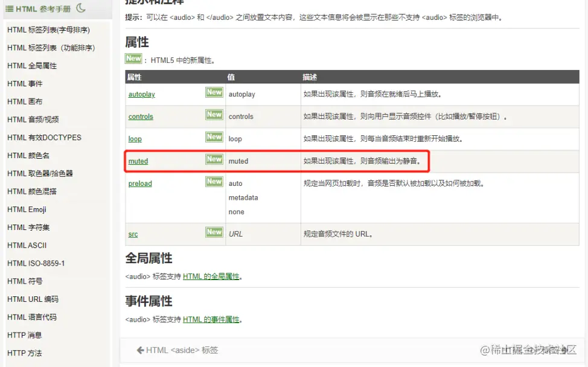Click the left arrow icon beside <aside>

[x=140, y=350]
